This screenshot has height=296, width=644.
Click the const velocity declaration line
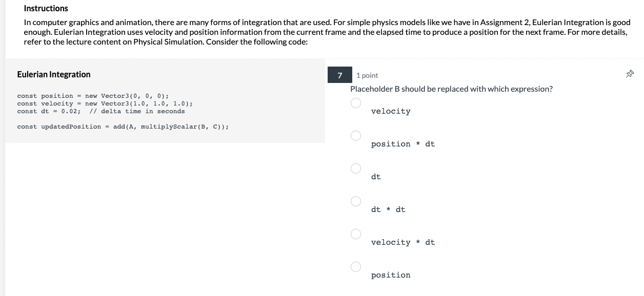click(105, 103)
